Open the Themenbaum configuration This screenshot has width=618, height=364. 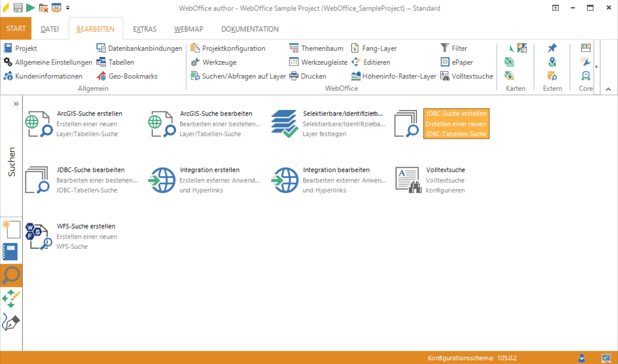(316, 48)
